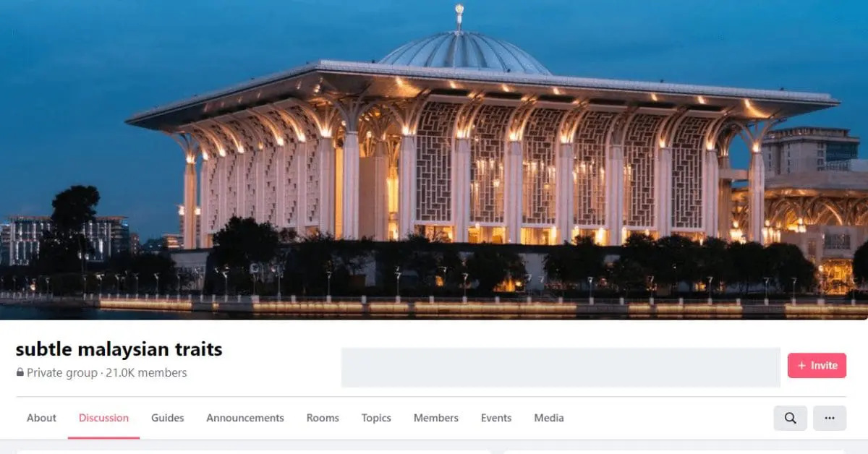Click the gray member avatars placeholder bar

tap(561, 367)
